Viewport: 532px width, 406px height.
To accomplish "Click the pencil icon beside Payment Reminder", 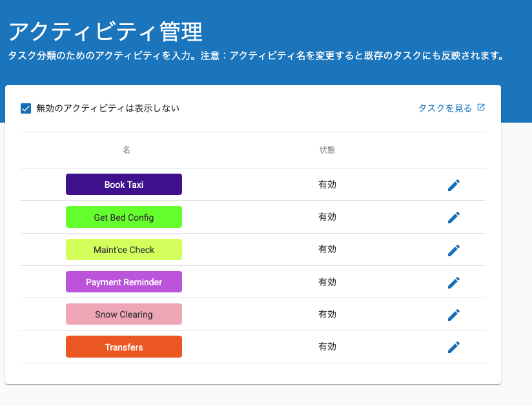I will (454, 282).
